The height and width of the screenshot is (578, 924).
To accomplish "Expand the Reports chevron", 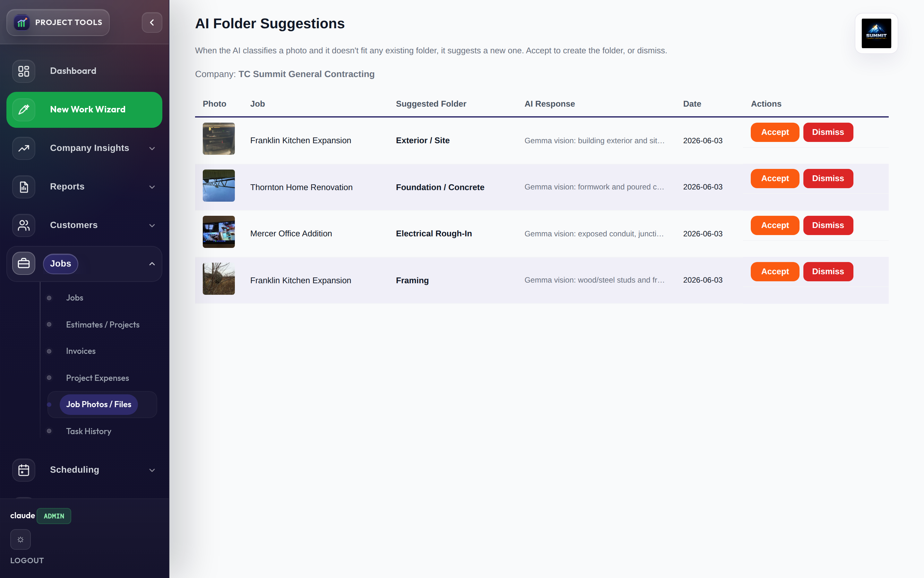I will [152, 187].
